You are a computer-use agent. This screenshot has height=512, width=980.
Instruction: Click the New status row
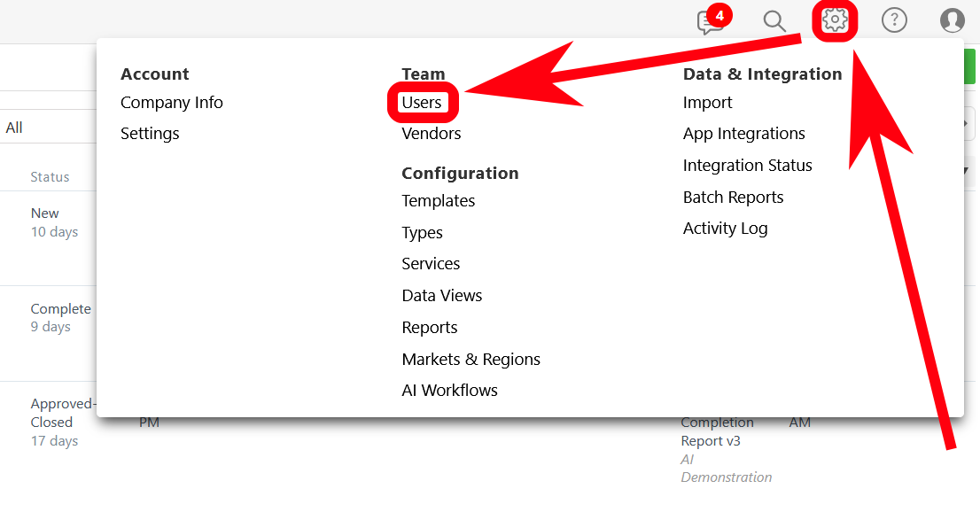coord(45,213)
